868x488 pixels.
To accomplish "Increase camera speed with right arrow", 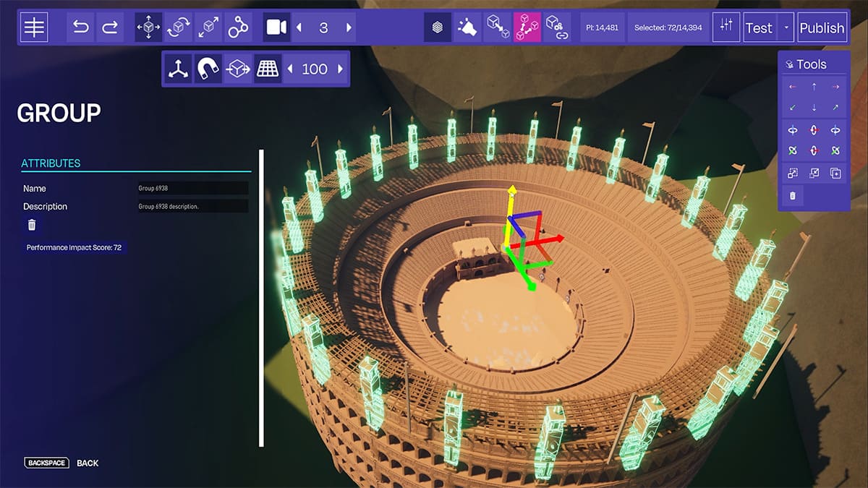I will pos(349,27).
